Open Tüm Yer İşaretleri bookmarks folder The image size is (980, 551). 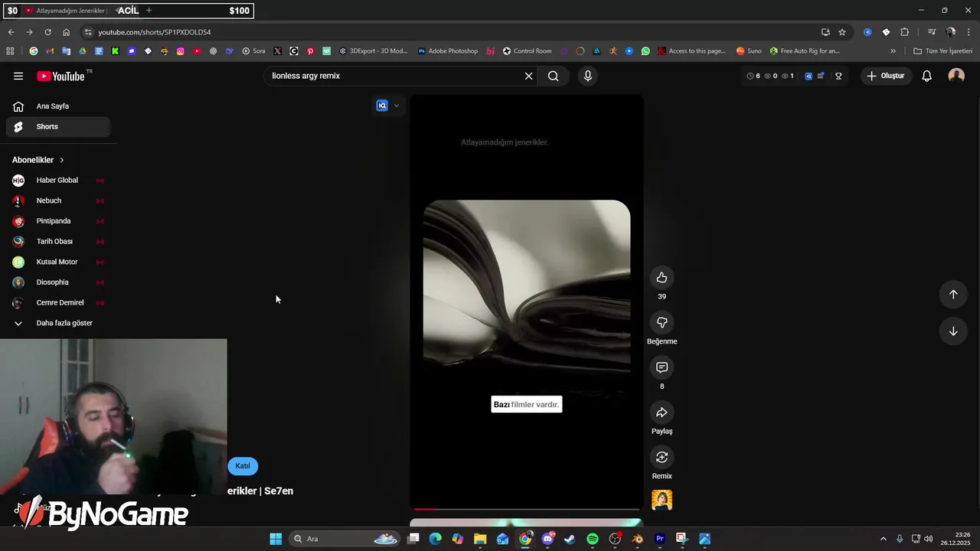click(x=943, y=51)
